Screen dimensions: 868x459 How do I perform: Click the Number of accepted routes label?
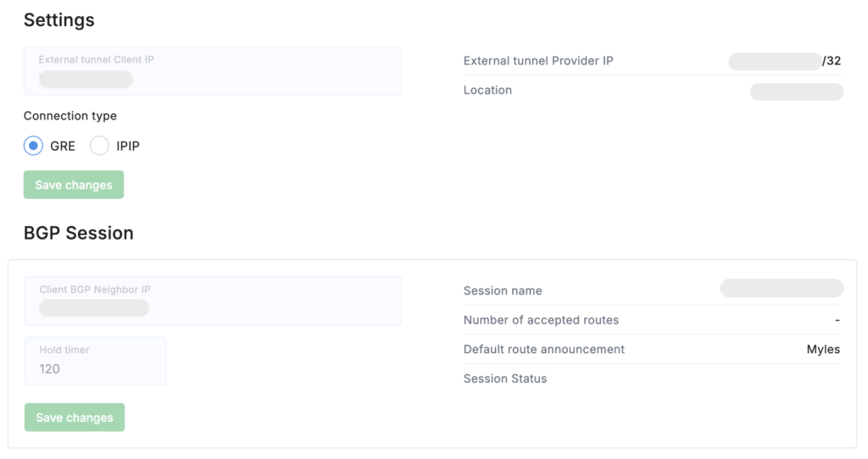(x=541, y=320)
